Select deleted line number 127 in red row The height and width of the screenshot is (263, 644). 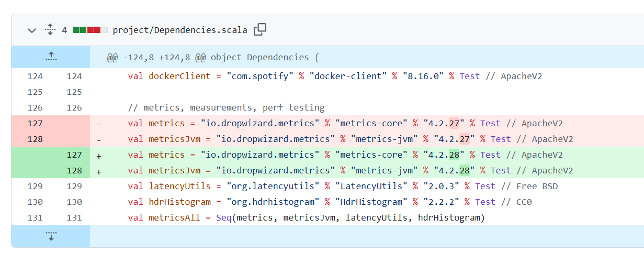(x=35, y=124)
